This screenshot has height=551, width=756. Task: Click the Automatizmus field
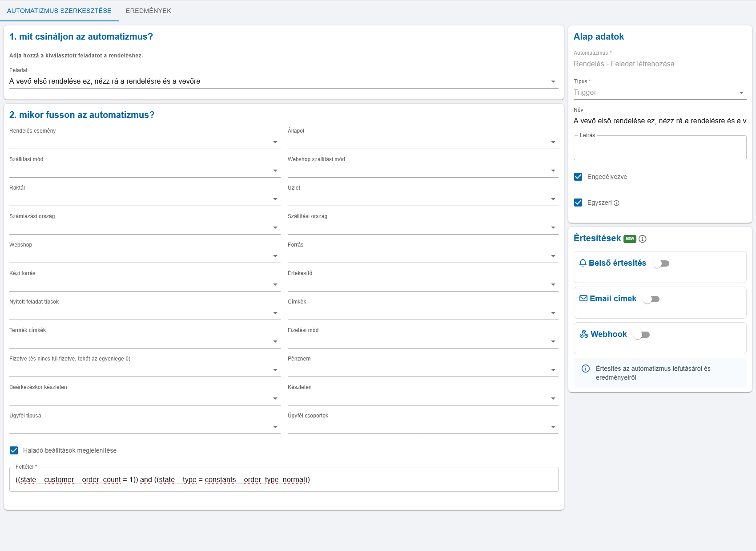660,64
